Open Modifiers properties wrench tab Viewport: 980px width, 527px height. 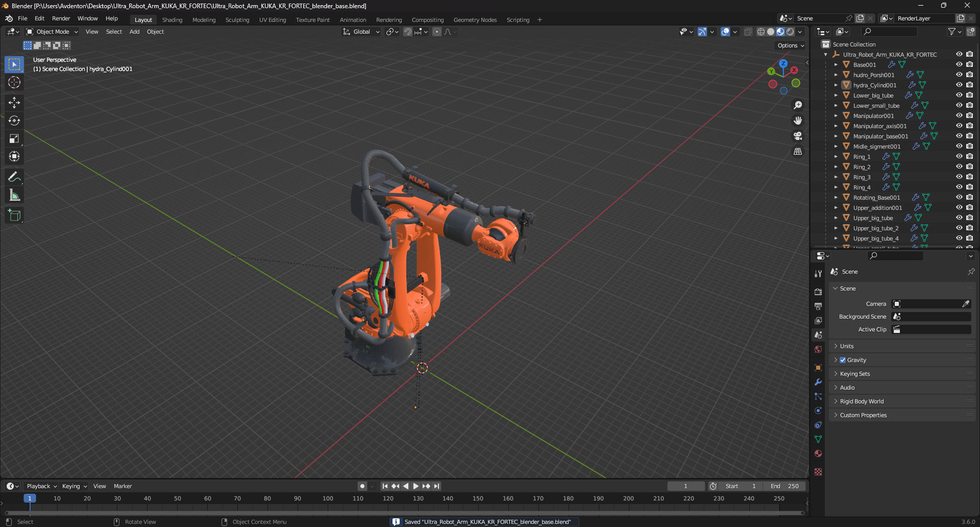[x=818, y=382]
